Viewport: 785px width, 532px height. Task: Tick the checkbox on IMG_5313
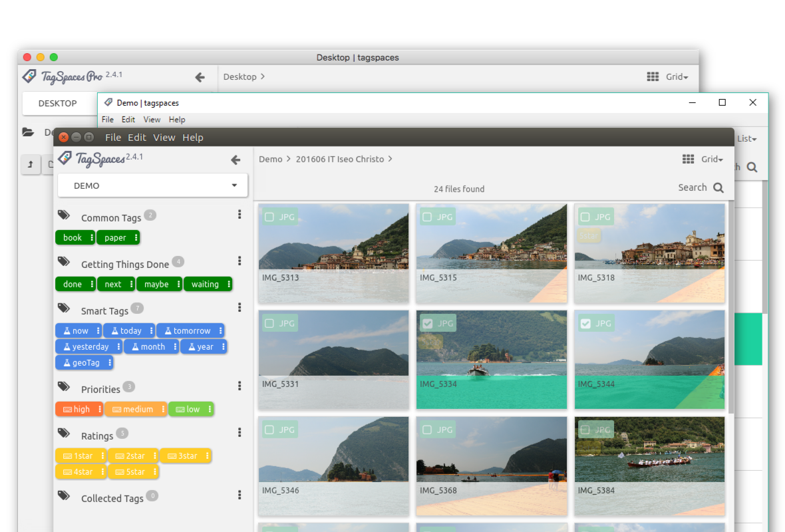pyautogui.click(x=269, y=217)
